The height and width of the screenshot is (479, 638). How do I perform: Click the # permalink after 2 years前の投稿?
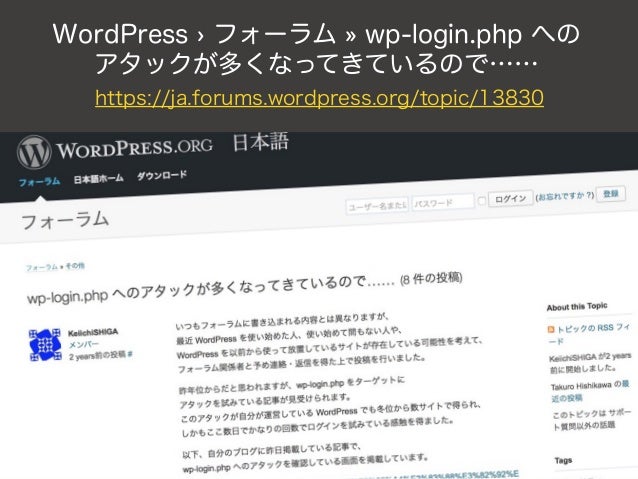coord(130,354)
